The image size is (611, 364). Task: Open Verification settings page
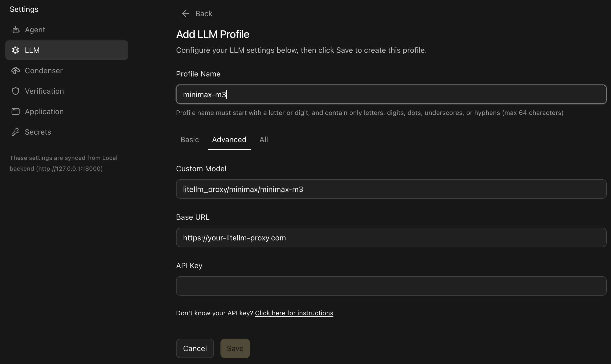(66, 91)
